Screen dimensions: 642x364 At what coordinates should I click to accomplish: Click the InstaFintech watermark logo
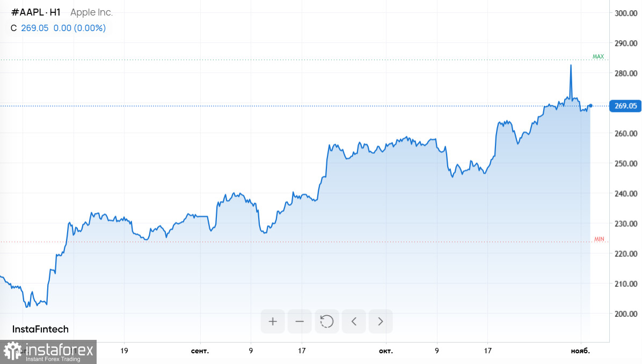coord(40,329)
